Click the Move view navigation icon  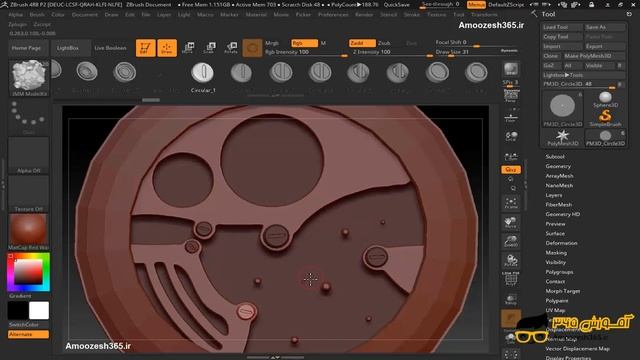pos(511,222)
